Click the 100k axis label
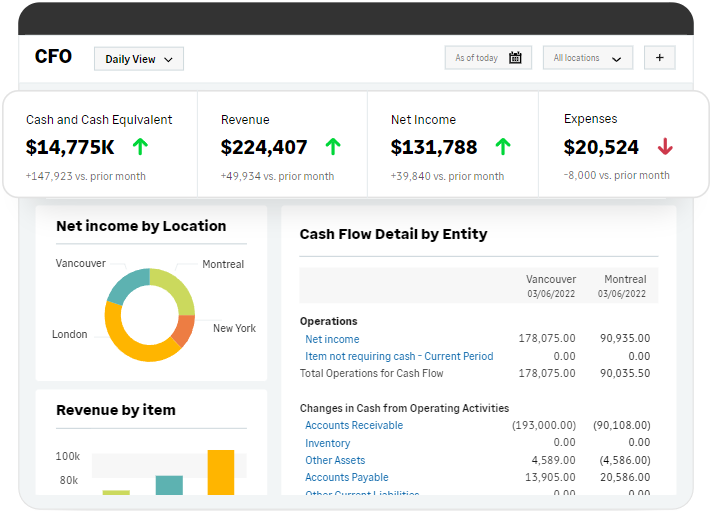Viewport: 711px width, 511px height. point(68,456)
